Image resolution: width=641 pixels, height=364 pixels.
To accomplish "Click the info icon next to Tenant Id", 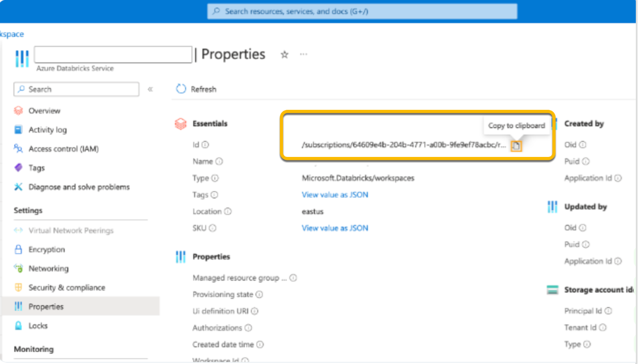I will 603,328.
